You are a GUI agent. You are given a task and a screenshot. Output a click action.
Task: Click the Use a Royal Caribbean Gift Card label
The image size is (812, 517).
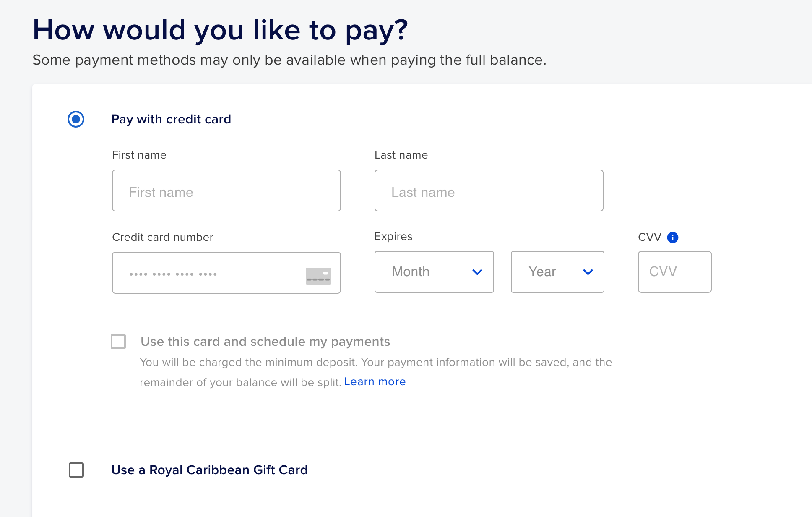tap(209, 470)
